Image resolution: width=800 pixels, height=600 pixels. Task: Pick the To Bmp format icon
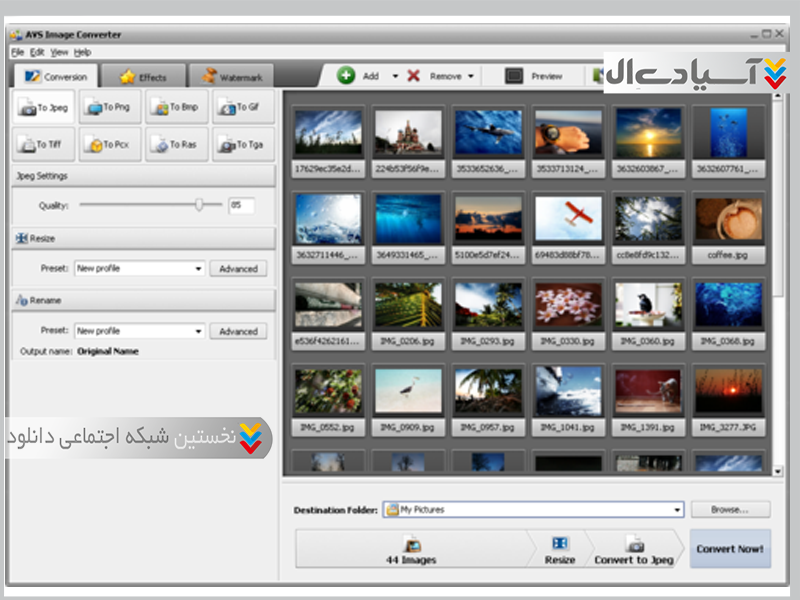point(160,107)
